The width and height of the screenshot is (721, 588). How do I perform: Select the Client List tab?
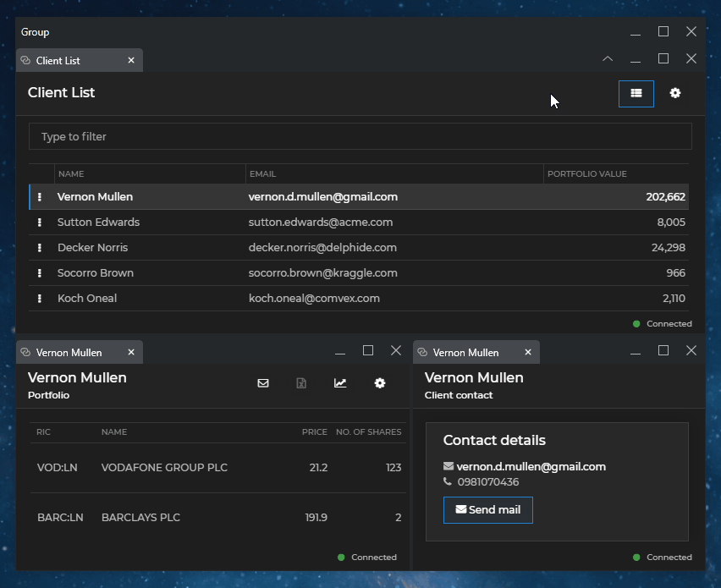point(58,61)
